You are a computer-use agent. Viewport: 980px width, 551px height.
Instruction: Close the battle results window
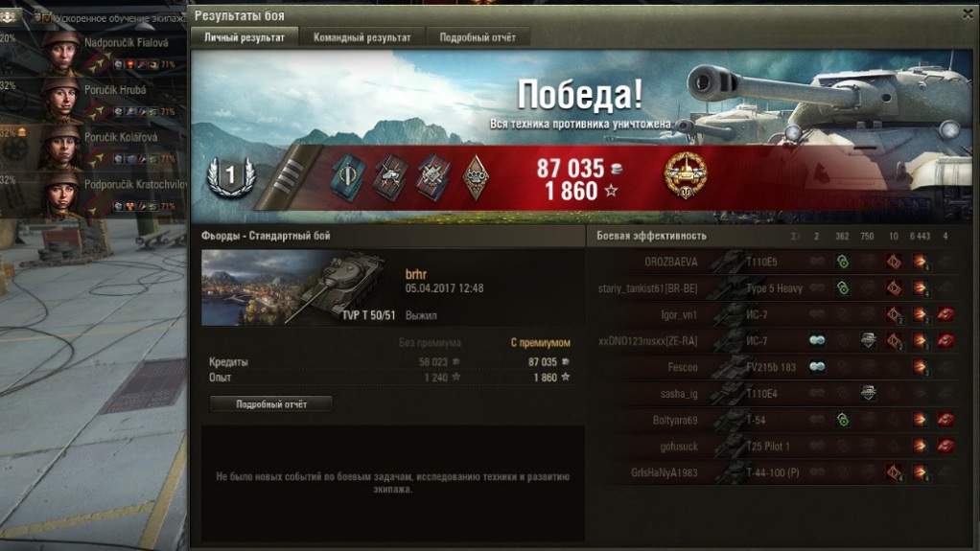click(x=968, y=14)
